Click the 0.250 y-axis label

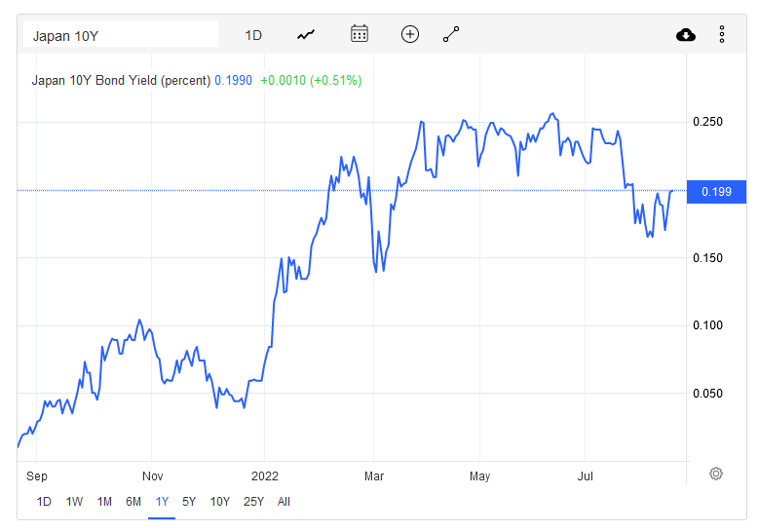point(707,122)
